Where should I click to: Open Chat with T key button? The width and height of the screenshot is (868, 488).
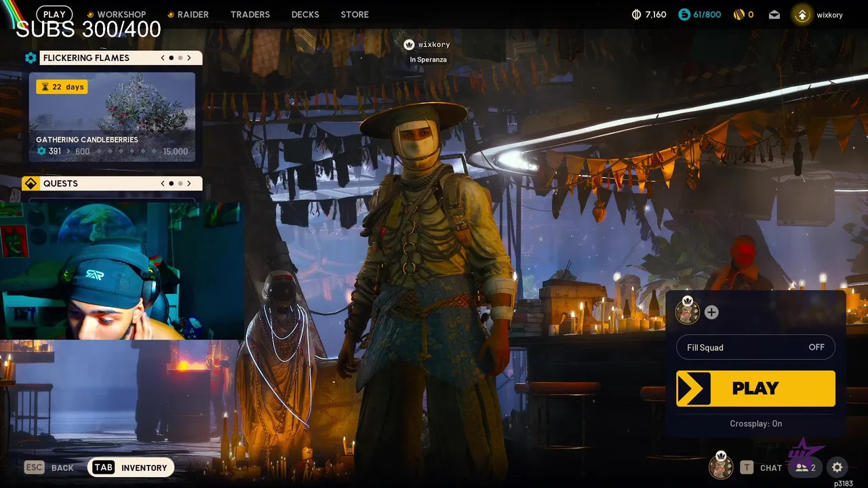point(761,468)
